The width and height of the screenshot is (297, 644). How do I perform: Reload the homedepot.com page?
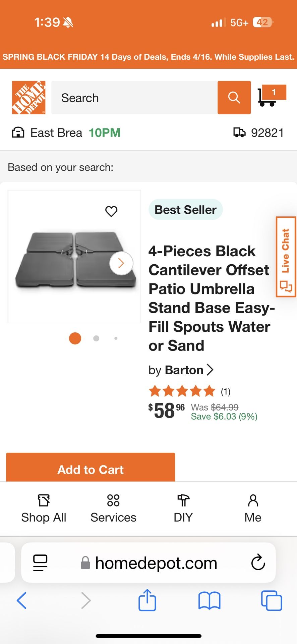click(258, 562)
